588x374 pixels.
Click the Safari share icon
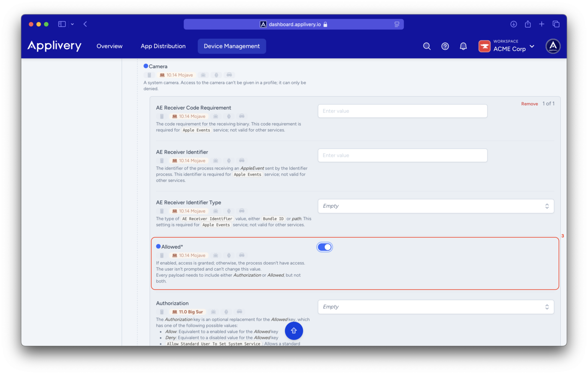click(528, 24)
